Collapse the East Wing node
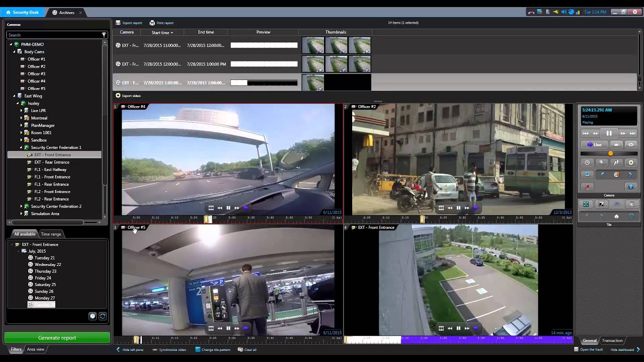Screen dimensions: 644x362 point(15,96)
